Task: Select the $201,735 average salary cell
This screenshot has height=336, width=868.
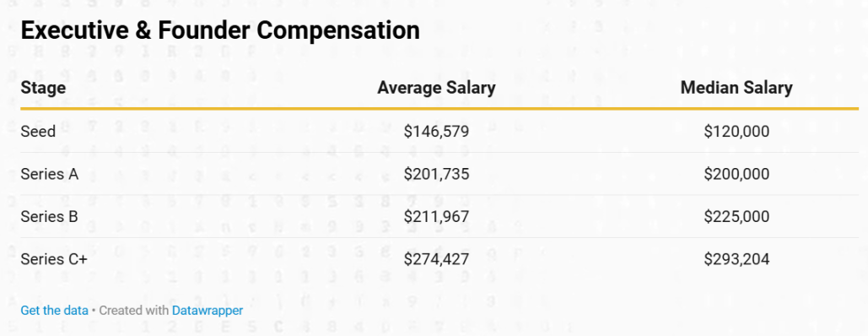Action: [436, 174]
